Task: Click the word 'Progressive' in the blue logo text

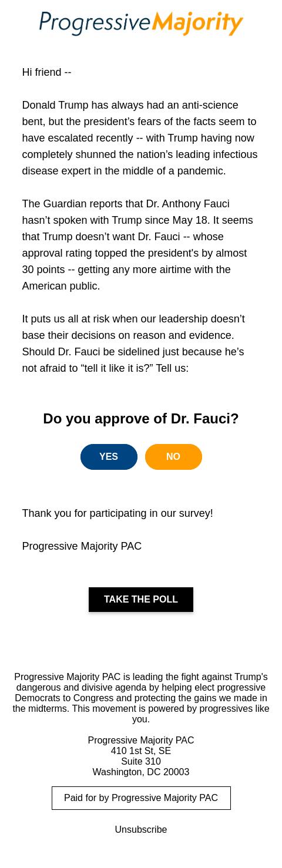Action: click(95, 23)
